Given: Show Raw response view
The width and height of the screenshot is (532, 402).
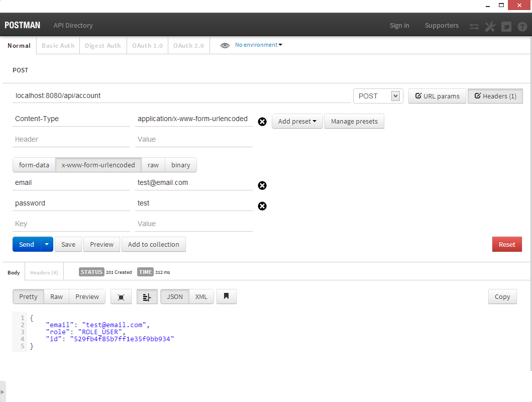Looking at the screenshot, I should [56, 297].
